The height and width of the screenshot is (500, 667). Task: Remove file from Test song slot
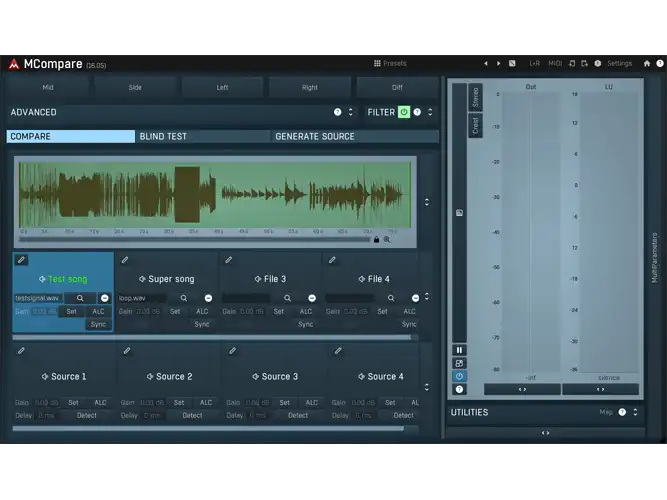(105, 298)
